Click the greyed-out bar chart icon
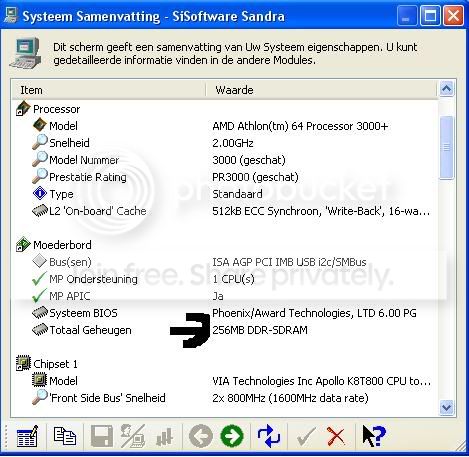Image resolution: width=469 pixels, height=457 pixels. (x=165, y=437)
